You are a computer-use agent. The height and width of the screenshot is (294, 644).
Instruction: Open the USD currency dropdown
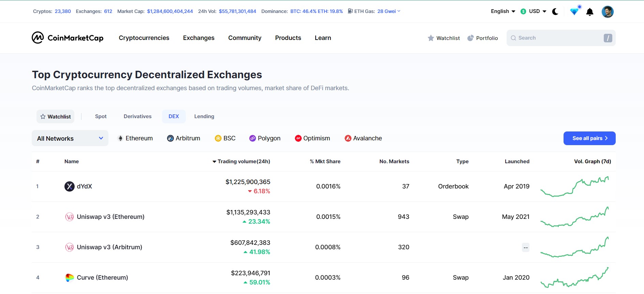(x=534, y=11)
